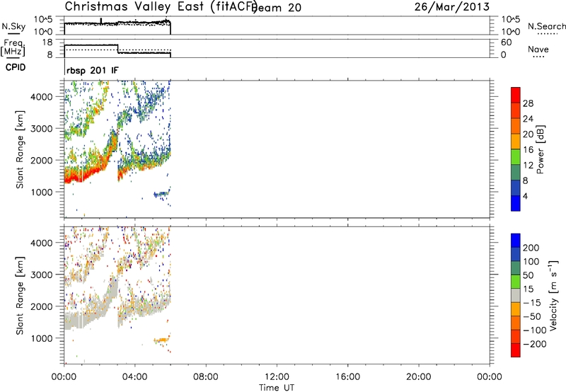Click the 'Nave' legend label
The height and width of the screenshot is (392, 566).
(x=538, y=49)
